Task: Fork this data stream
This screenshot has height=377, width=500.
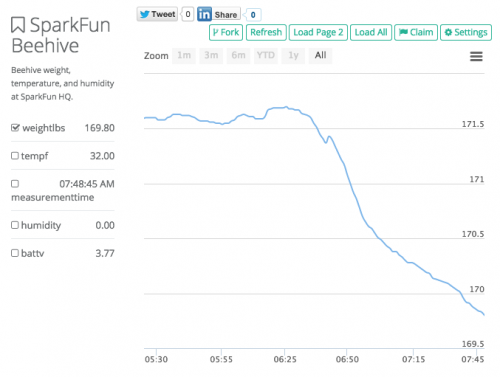Action: [x=226, y=32]
